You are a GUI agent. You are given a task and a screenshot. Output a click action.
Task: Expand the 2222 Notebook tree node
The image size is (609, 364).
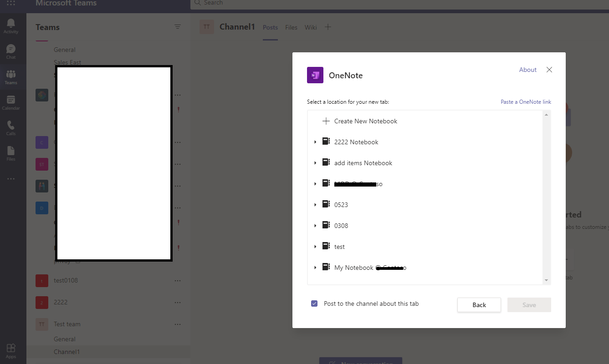(315, 142)
